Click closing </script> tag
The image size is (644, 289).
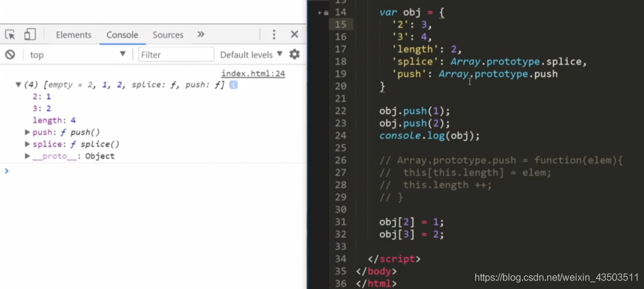tap(394, 259)
